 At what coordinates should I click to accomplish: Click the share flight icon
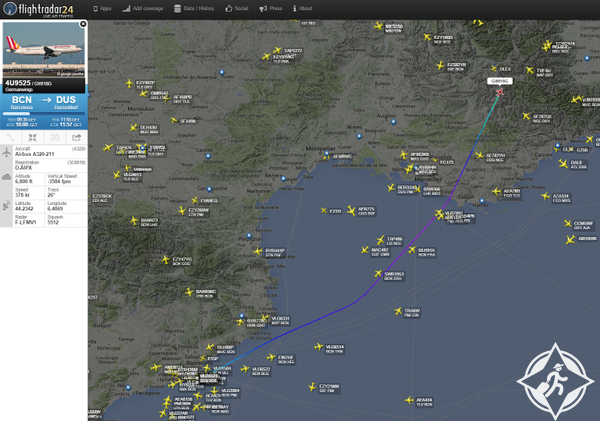tap(77, 137)
